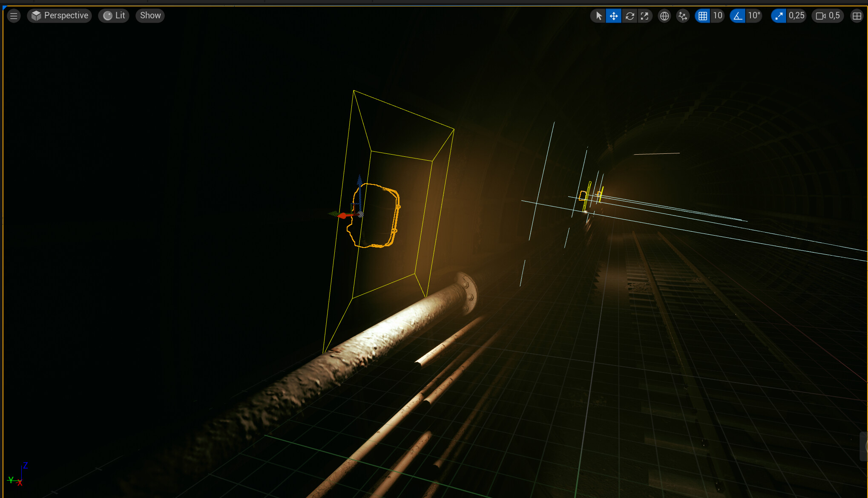
Task: Open the Perspective view dropdown
Action: pyautogui.click(x=59, y=15)
